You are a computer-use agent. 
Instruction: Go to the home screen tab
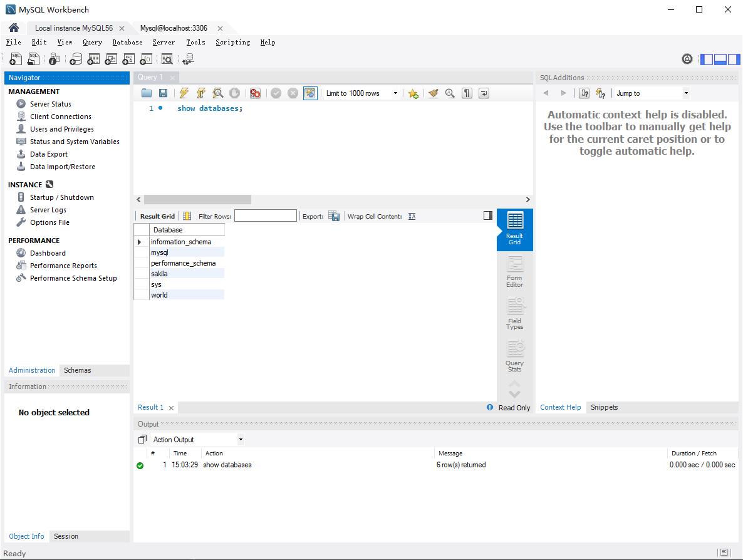coord(14,28)
